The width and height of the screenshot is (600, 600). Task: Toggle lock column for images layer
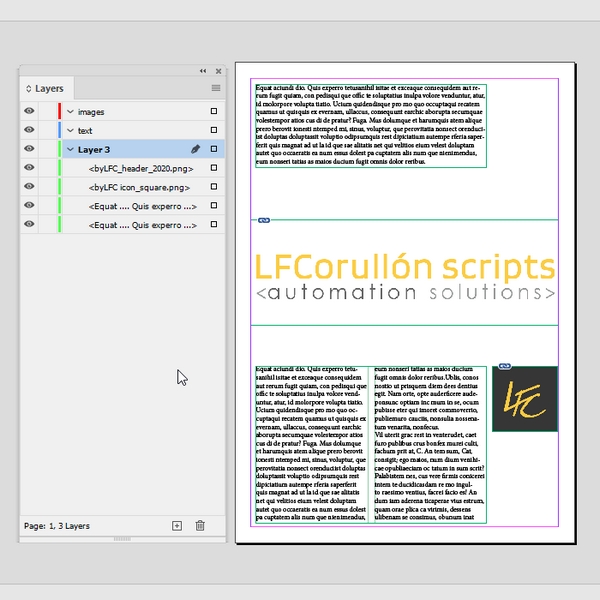click(x=47, y=111)
